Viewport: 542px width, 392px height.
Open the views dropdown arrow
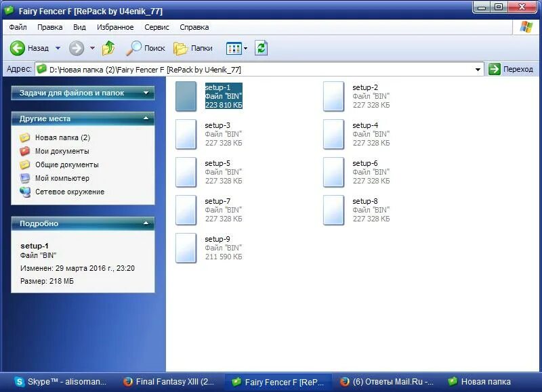click(x=245, y=48)
